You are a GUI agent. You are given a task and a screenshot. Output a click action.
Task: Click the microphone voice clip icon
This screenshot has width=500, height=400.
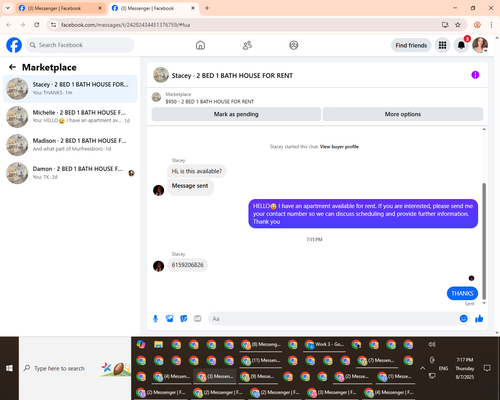(155, 319)
